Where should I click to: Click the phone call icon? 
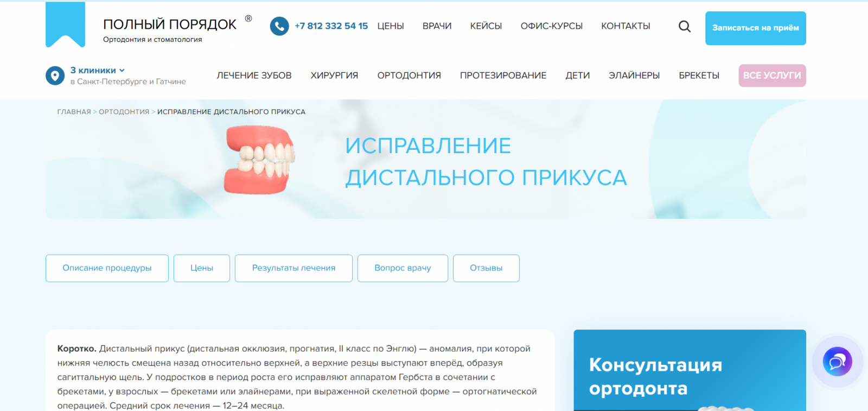[x=279, y=26]
